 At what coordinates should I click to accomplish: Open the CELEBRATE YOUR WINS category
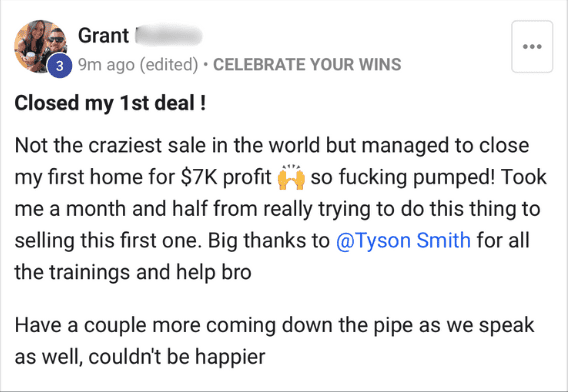pyautogui.click(x=307, y=65)
